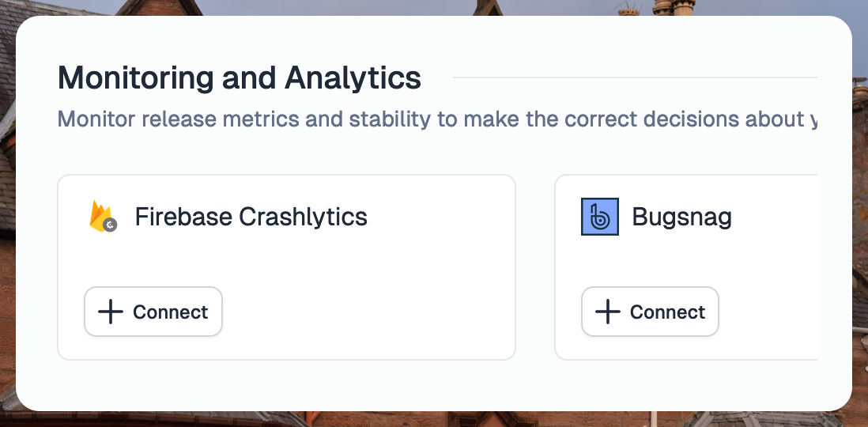Click the Firebase Crashlytics flame logo
The height and width of the screenshot is (427, 868).
(103, 216)
